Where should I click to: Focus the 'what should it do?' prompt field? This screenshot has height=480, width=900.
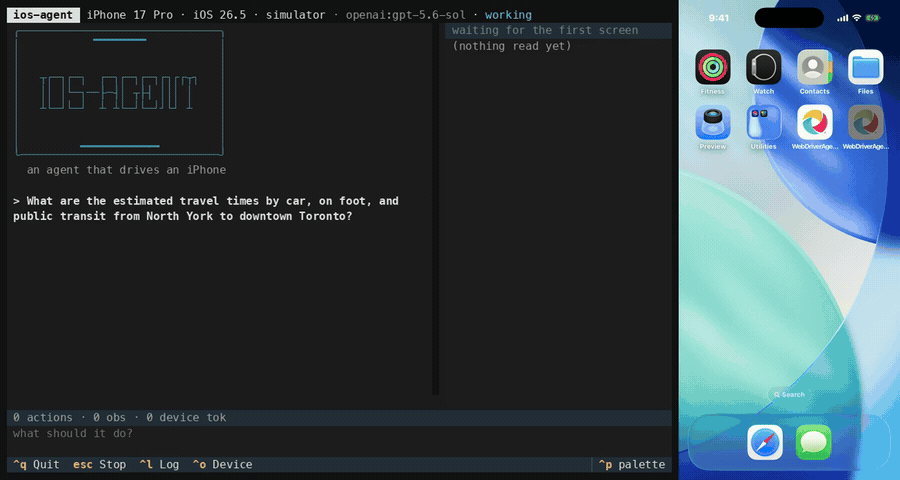[339, 433]
